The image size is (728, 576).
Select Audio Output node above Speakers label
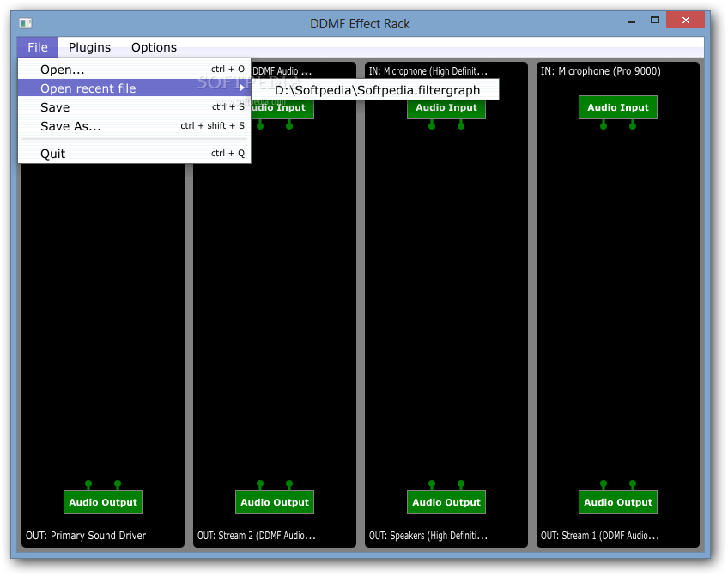(x=446, y=502)
